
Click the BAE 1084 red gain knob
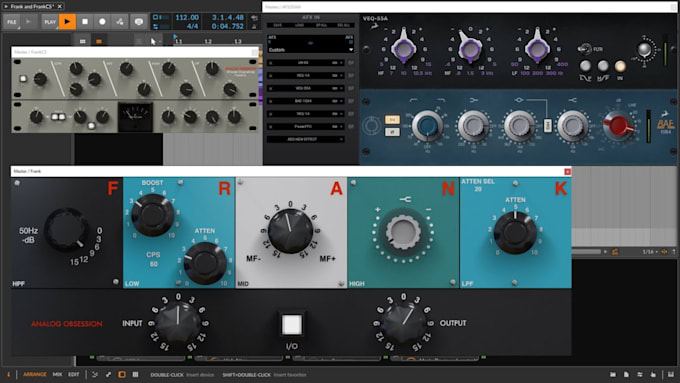point(618,126)
